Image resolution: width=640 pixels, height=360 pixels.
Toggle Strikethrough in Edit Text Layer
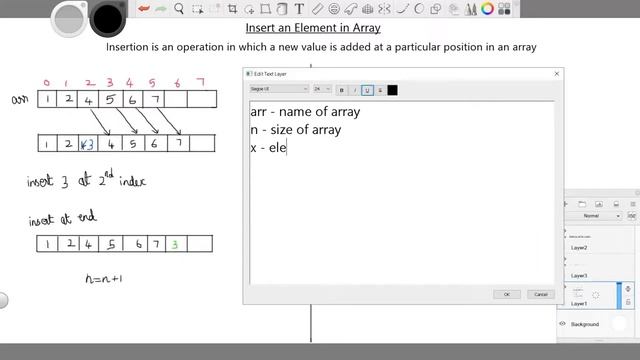click(380, 90)
